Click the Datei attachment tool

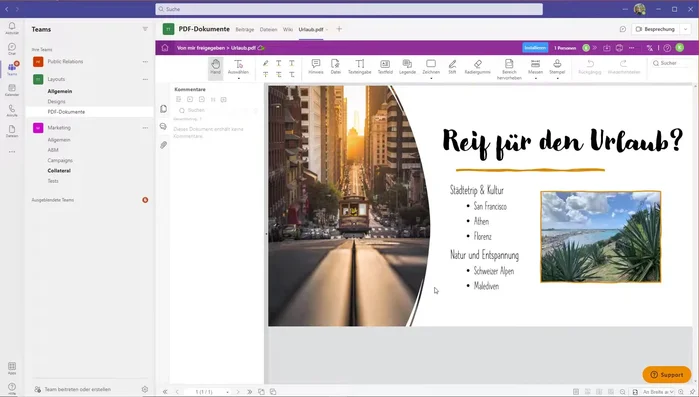point(335,66)
